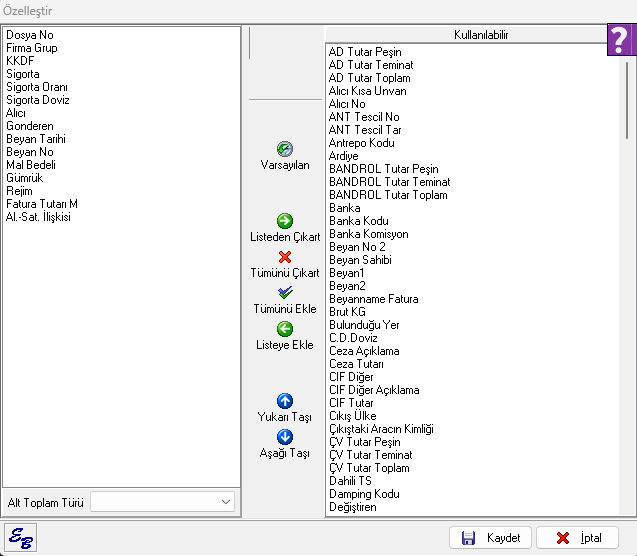637x556 pixels.
Task: Select CIF Tutar in available list
Action: point(351,403)
